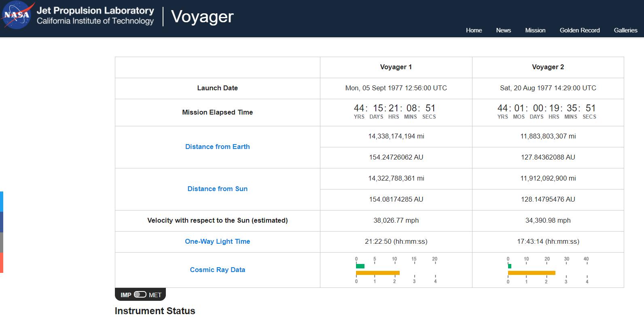644x317 pixels.
Task: Click Voyager 2 launch date Sat, 20 Aug 1977
Action: click(548, 88)
